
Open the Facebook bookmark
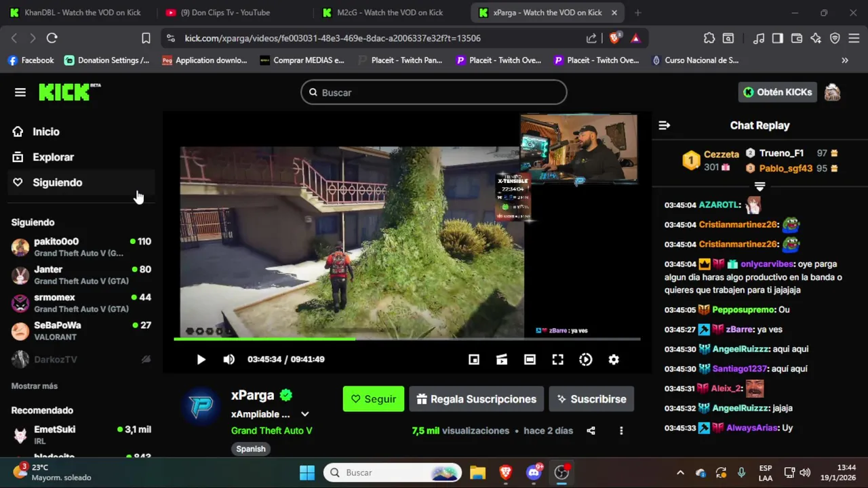[31, 60]
